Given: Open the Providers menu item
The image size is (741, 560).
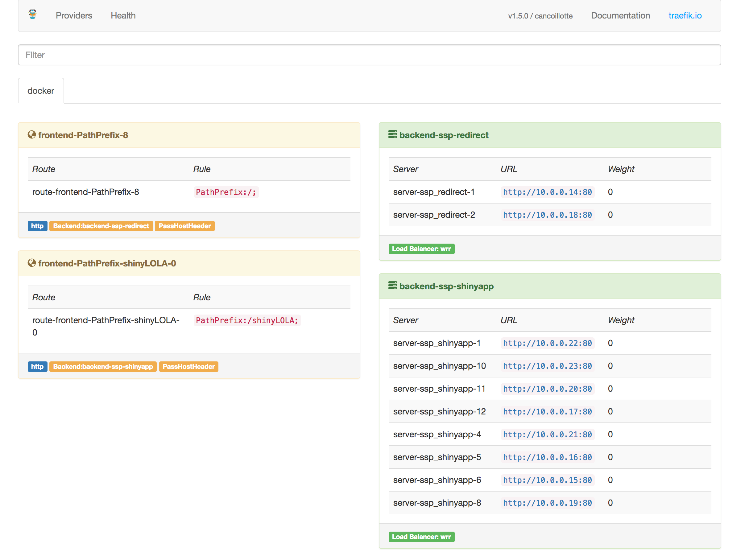Looking at the screenshot, I should [74, 15].
